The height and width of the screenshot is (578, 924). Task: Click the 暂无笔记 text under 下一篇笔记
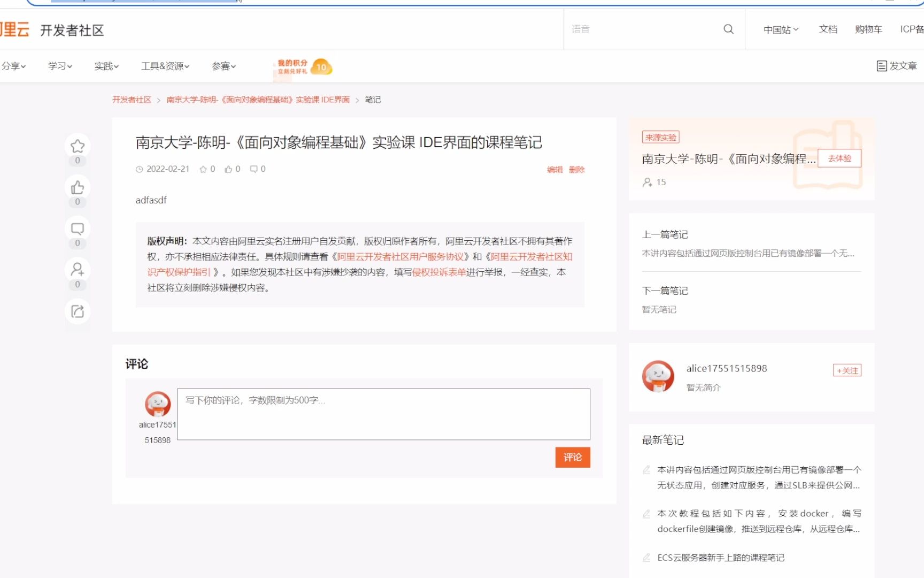pyautogui.click(x=659, y=310)
